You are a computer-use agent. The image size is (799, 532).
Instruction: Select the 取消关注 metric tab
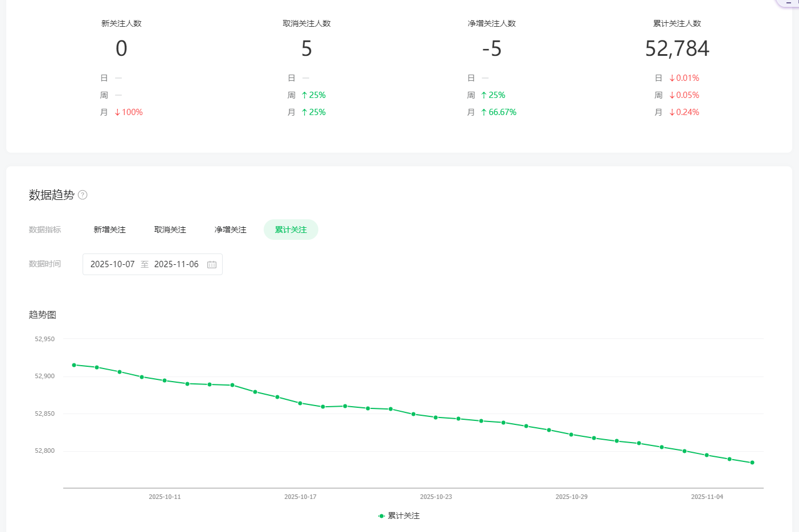[x=170, y=230]
